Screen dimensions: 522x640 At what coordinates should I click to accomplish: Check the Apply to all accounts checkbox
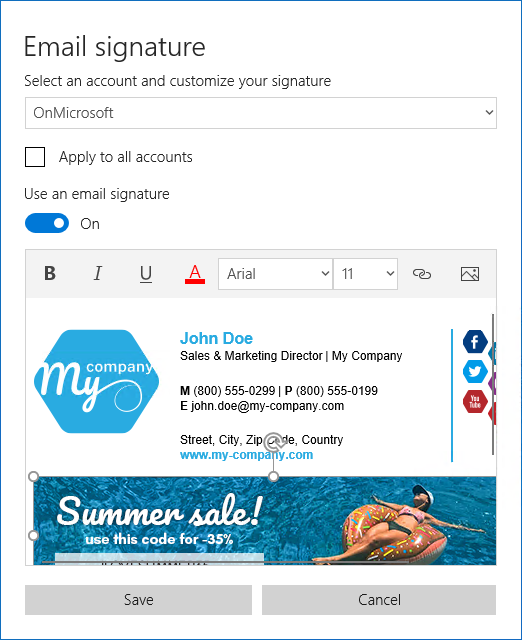[x=35, y=157]
